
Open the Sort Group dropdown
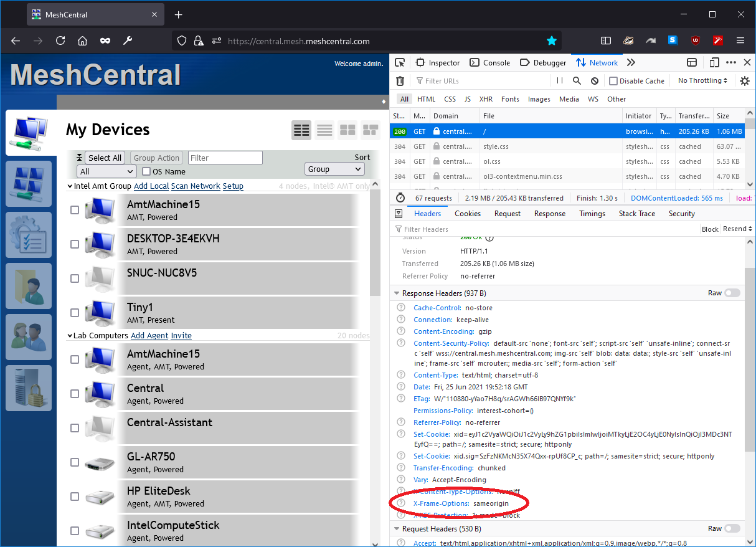[334, 169]
